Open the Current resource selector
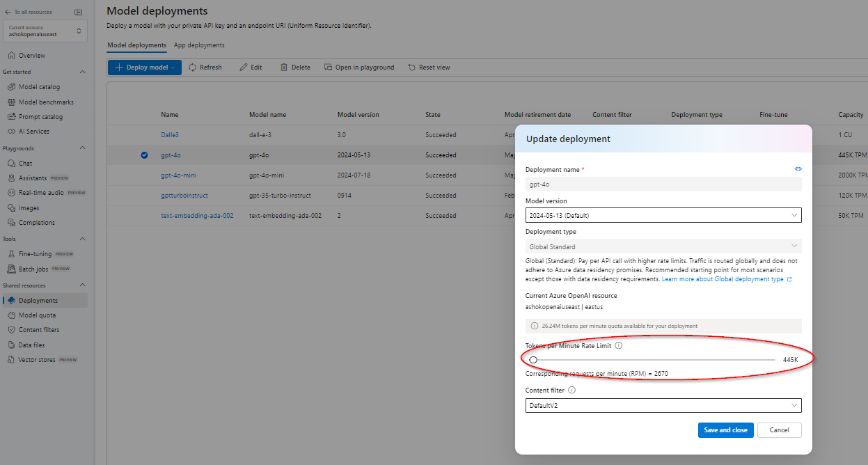Image resolution: width=868 pixels, height=465 pixels. click(x=45, y=31)
